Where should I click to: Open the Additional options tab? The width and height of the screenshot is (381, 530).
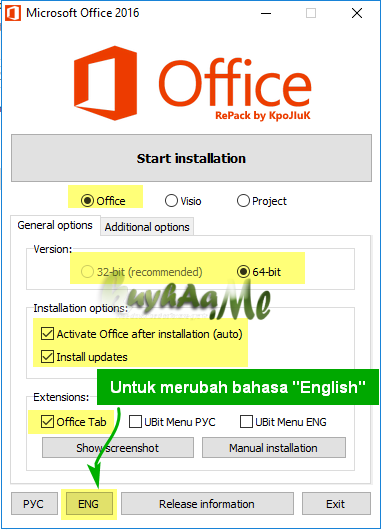coord(147,227)
